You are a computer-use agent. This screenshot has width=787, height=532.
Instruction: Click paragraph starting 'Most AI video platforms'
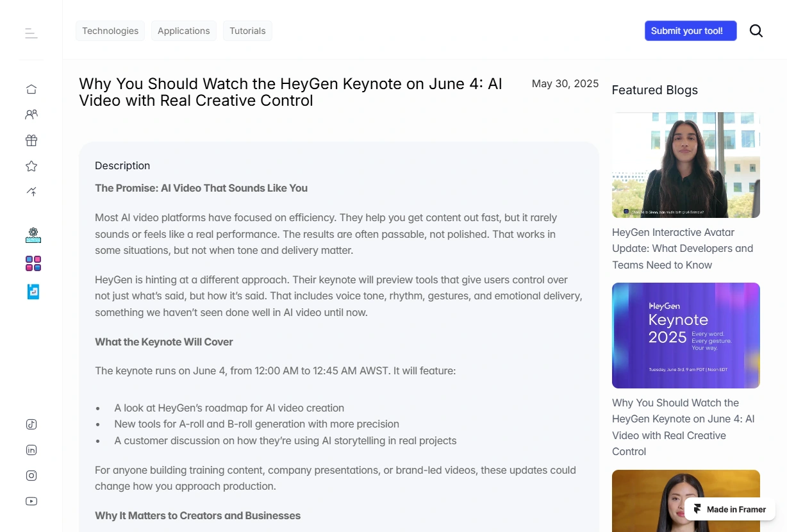click(x=326, y=234)
